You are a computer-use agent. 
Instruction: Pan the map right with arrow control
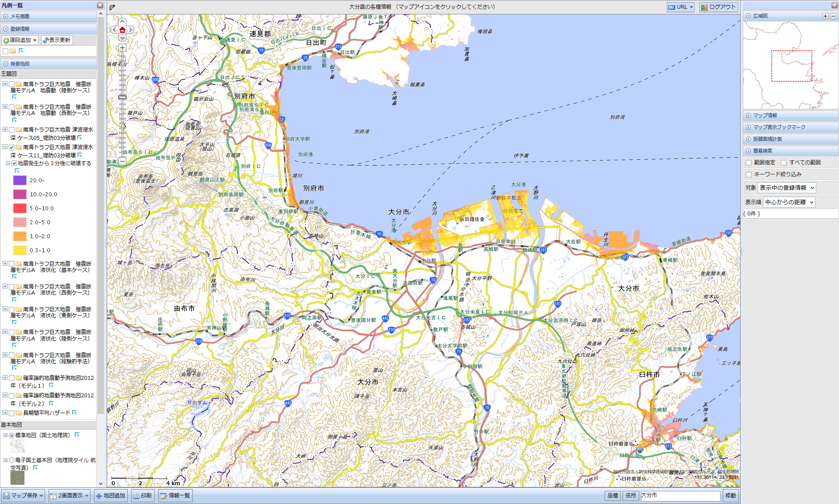(x=131, y=30)
